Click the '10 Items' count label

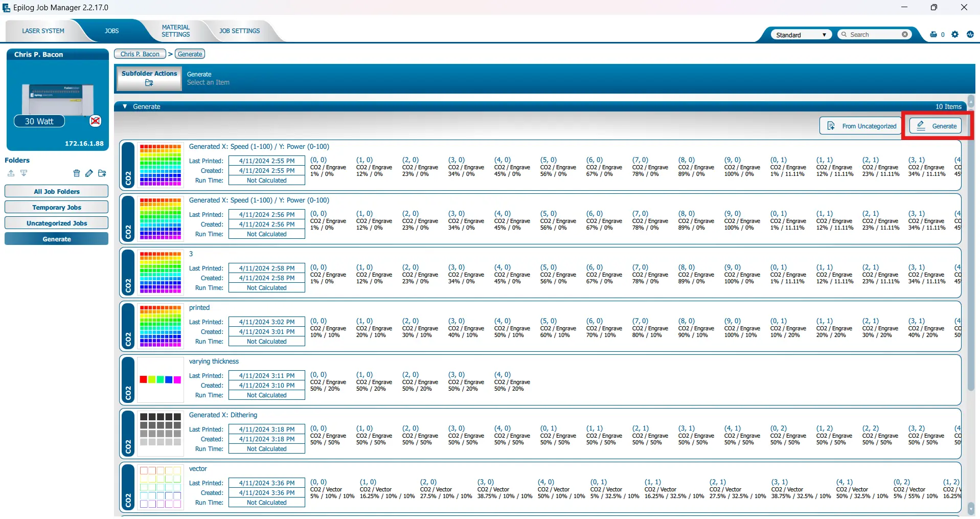pos(948,106)
